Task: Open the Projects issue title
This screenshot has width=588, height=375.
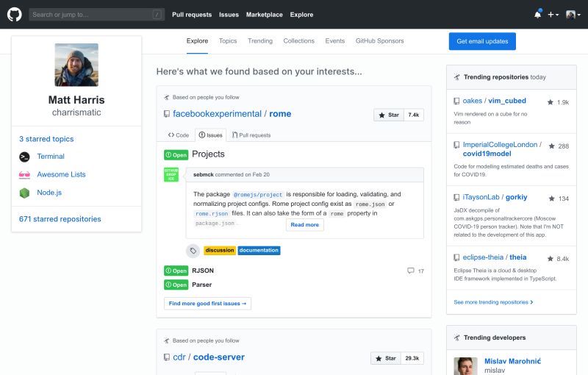Action: click(208, 154)
